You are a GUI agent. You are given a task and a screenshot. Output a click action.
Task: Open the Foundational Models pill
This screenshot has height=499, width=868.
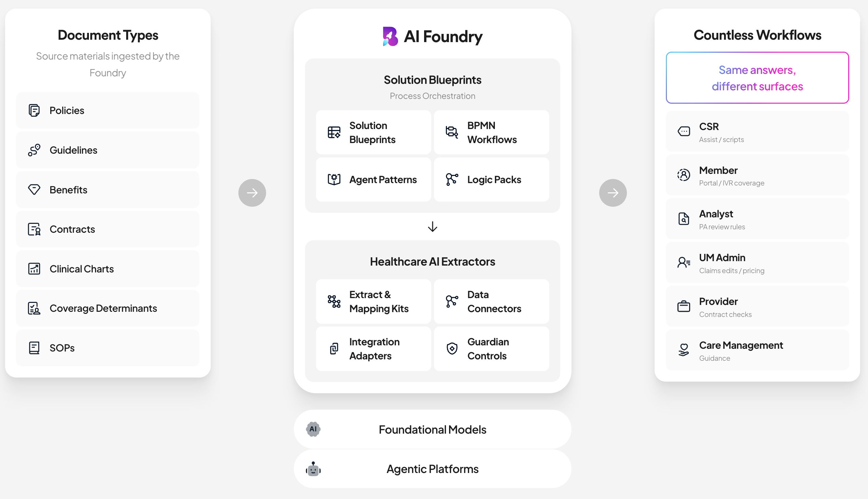coord(432,429)
